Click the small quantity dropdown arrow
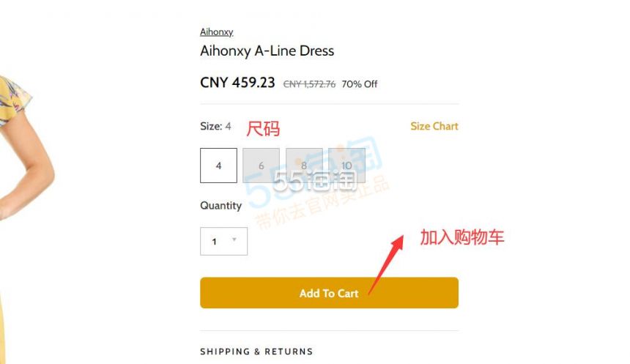Viewport: 630px width, 364px height. click(234, 239)
